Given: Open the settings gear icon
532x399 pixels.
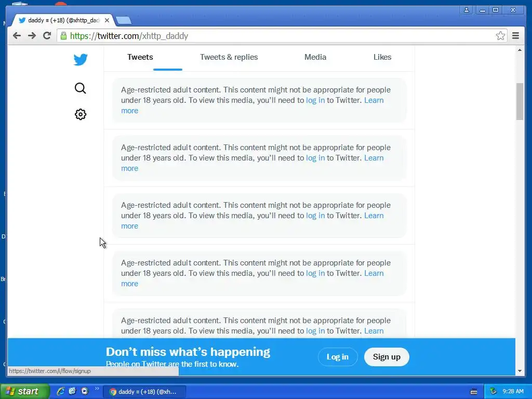Looking at the screenshot, I should (x=81, y=114).
